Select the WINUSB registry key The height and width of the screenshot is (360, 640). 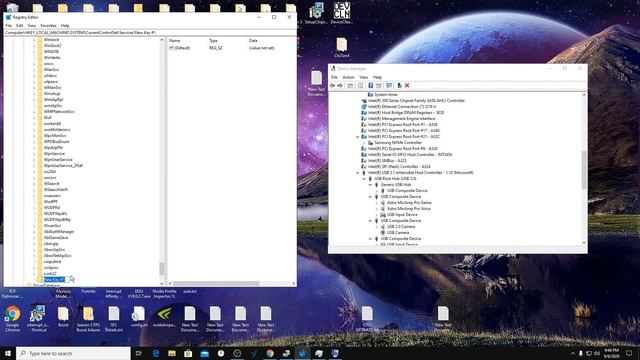pos(51,52)
